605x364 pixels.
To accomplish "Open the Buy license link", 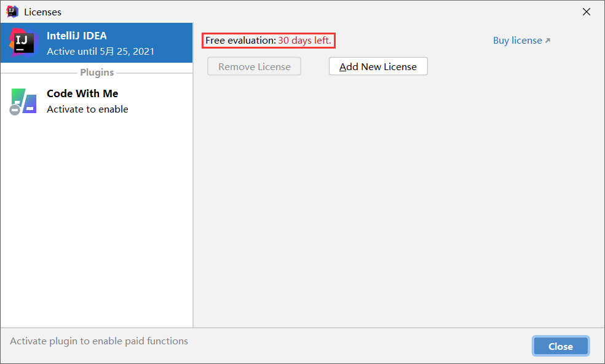I will 521,41.
